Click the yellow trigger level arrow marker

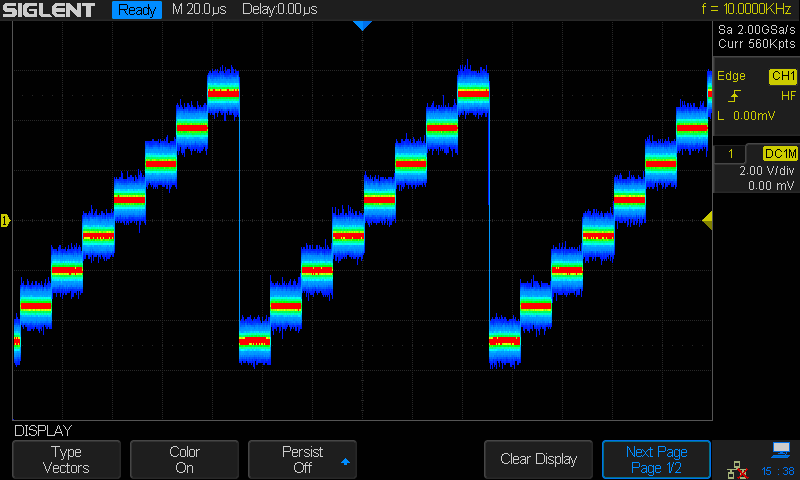(707, 220)
